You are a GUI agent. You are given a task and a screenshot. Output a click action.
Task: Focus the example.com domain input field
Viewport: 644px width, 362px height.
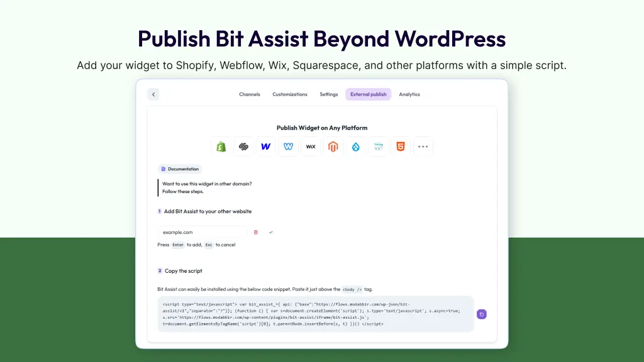point(202,233)
